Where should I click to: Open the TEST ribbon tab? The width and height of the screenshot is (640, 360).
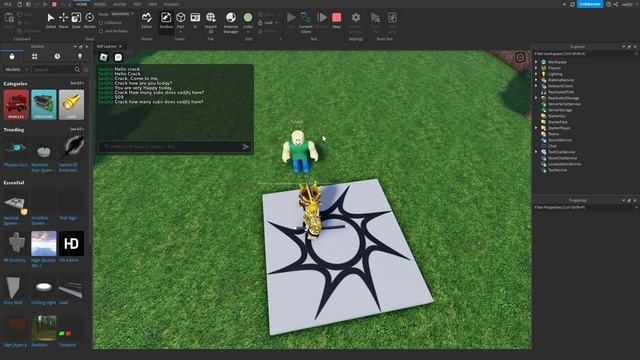(x=137, y=4)
